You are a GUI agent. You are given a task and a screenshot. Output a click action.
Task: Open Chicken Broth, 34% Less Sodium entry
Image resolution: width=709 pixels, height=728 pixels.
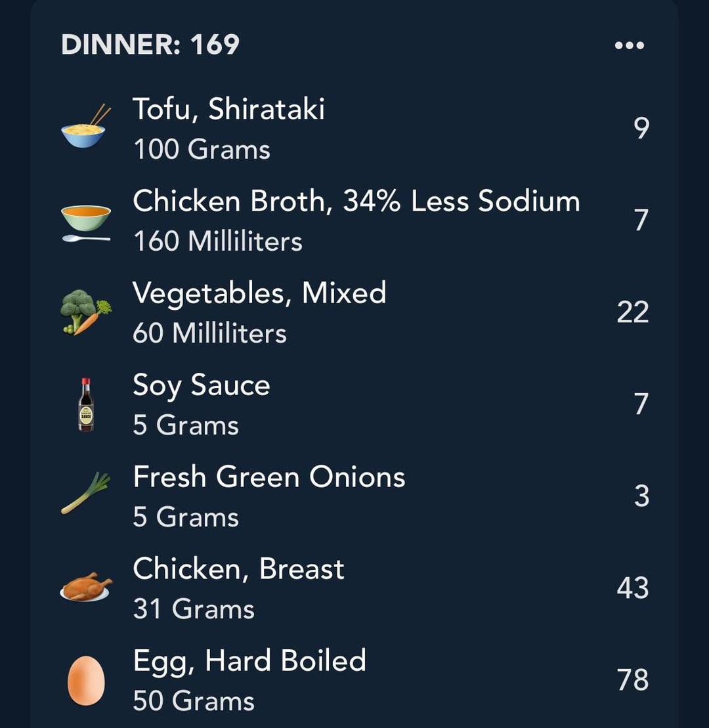[x=354, y=220]
